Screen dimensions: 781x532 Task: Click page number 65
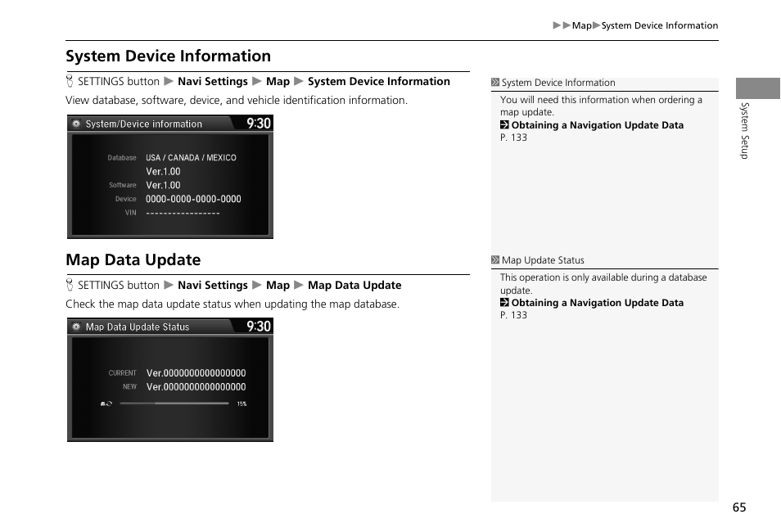coord(739,507)
